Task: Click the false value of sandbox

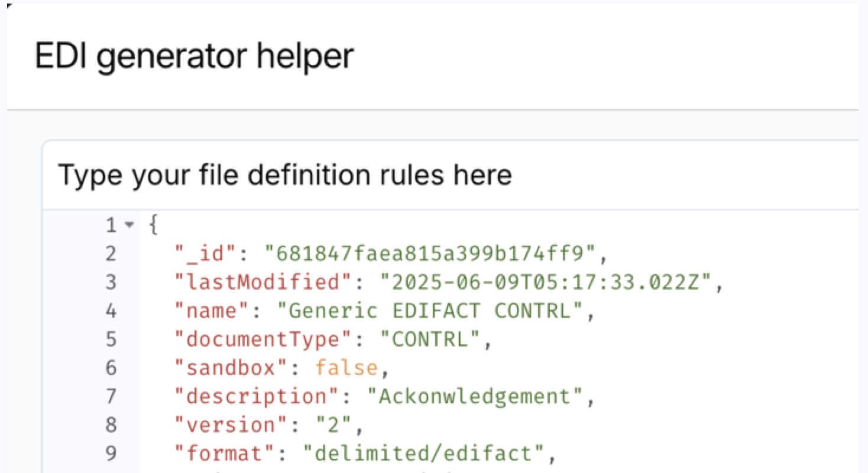Action: [x=345, y=367]
